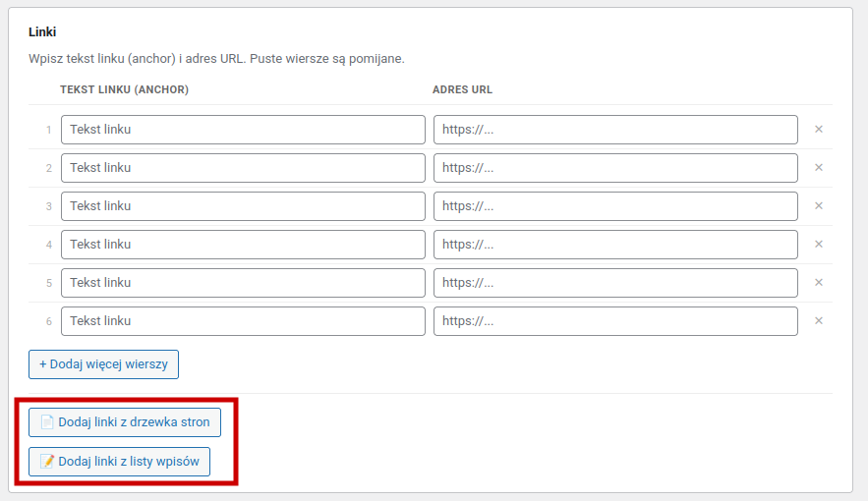Select the anchor text input in row 5
This screenshot has height=501, width=868.
point(243,283)
